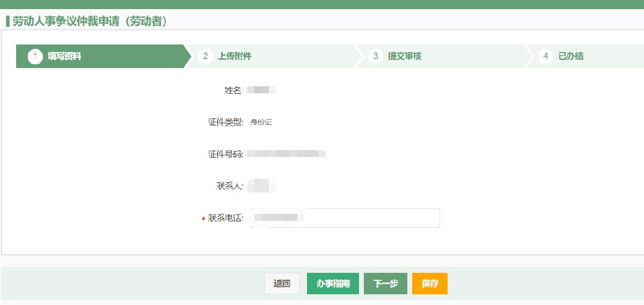Click the step 3 number circle
Screen dimensions: 644x305
click(x=376, y=56)
